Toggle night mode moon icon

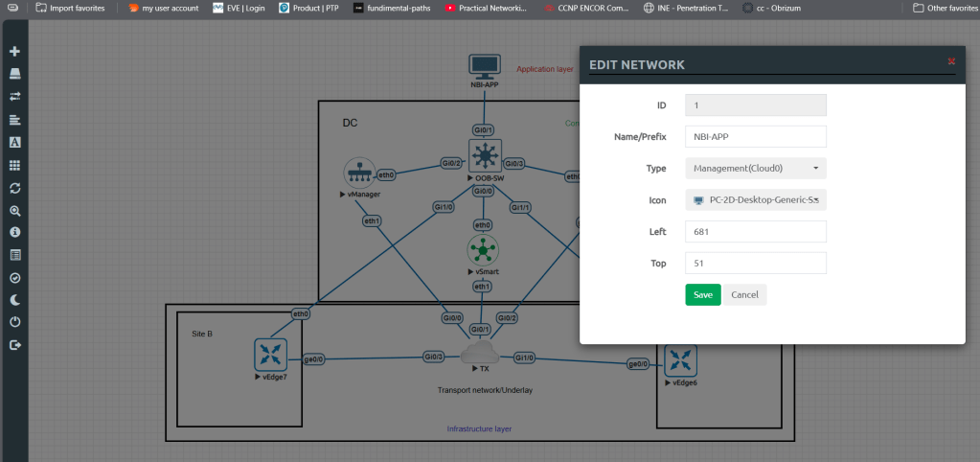14,300
